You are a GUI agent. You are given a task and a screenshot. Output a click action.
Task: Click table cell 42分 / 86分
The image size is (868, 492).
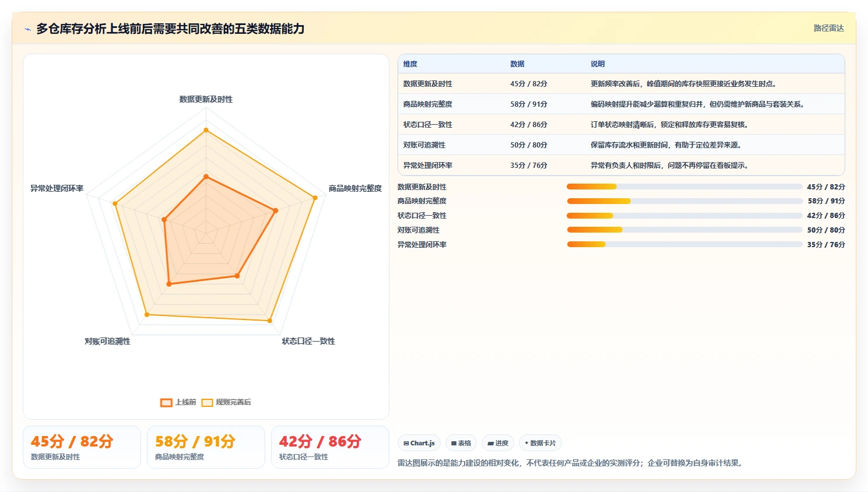pos(529,125)
